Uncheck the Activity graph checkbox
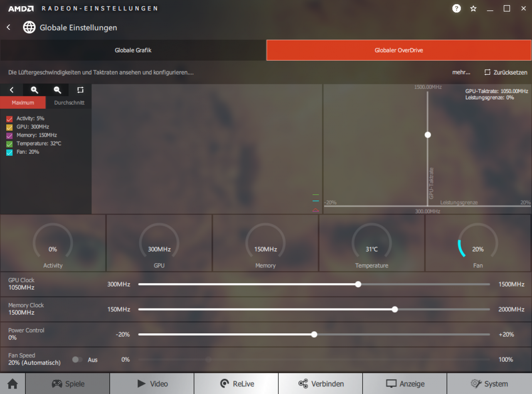The image size is (532, 394). click(x=10, y=119)
